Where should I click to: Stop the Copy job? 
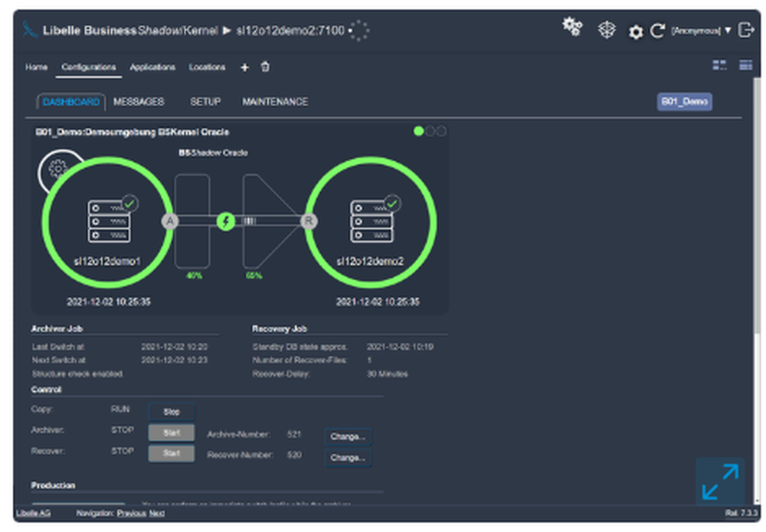[172, 412]
